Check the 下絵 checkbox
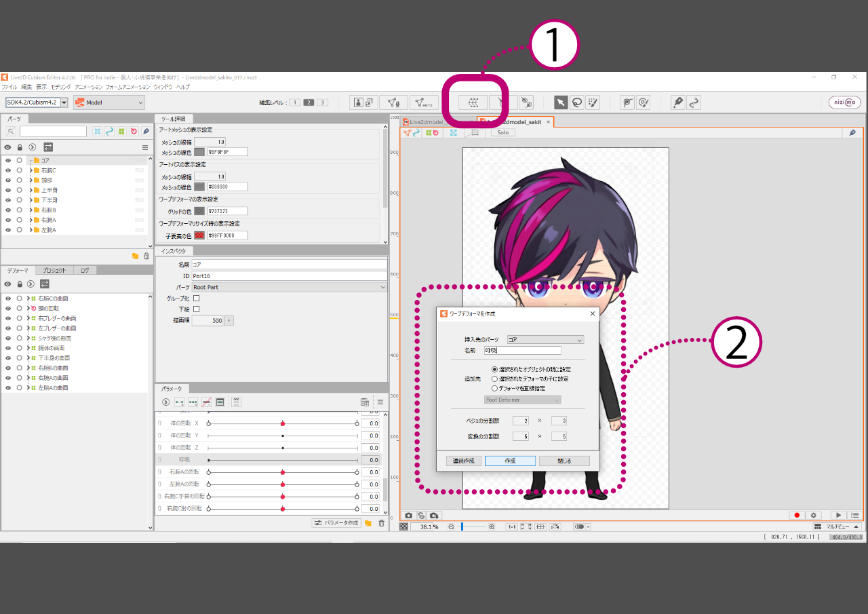The image size is (868, 614). 196,309
